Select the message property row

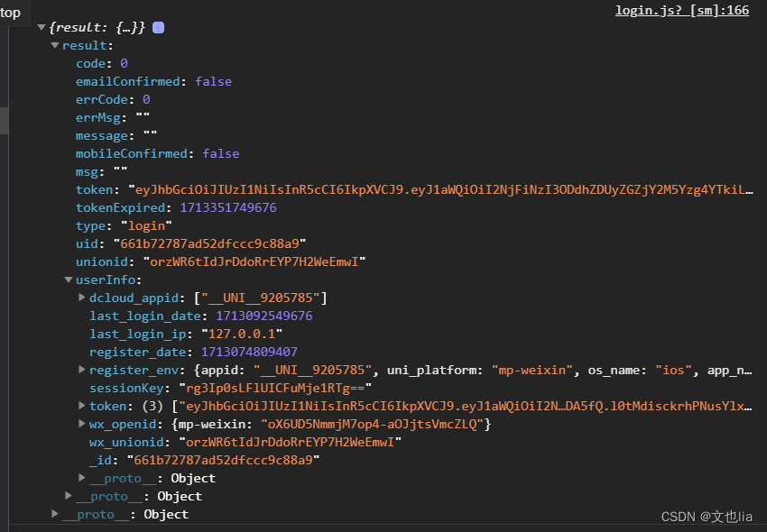coord(116,136)
